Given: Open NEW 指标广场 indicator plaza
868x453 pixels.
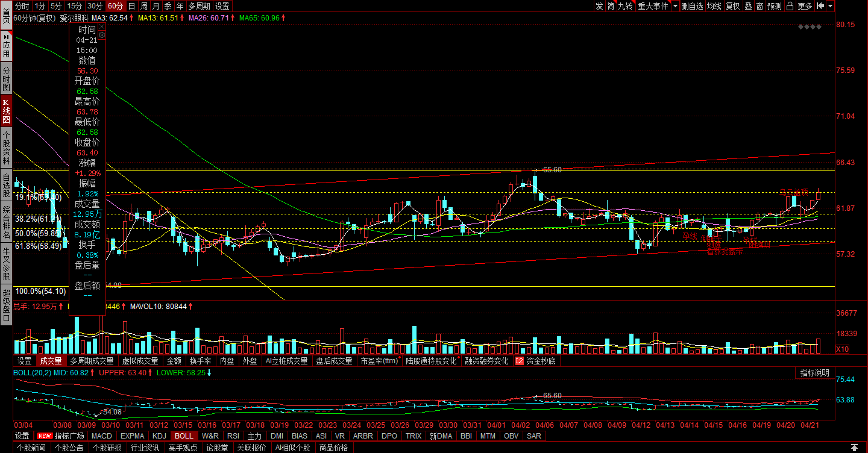Looking at the screenshot, I should point(60,436).
